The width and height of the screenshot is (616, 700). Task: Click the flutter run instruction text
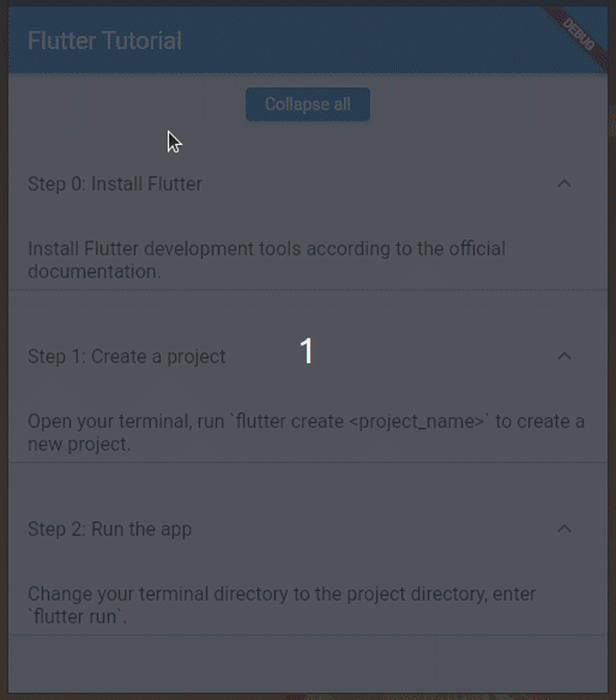pyautogui.click(x=283, y=605)
